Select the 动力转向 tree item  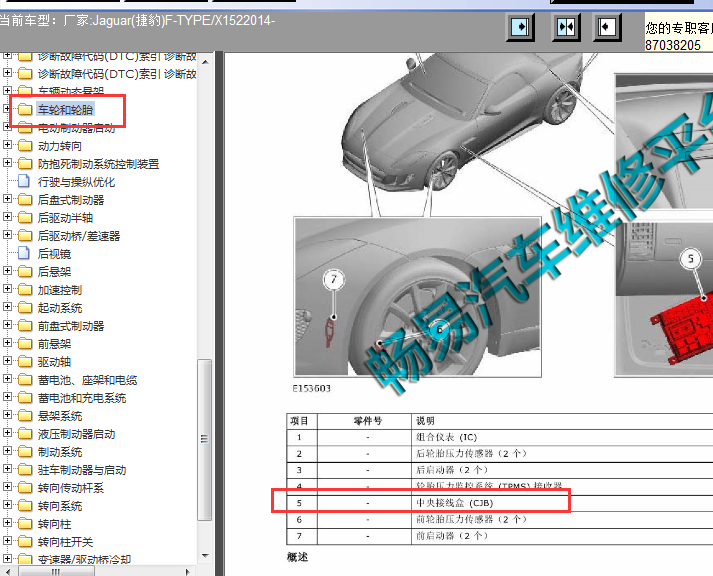[x=60, y=146]
